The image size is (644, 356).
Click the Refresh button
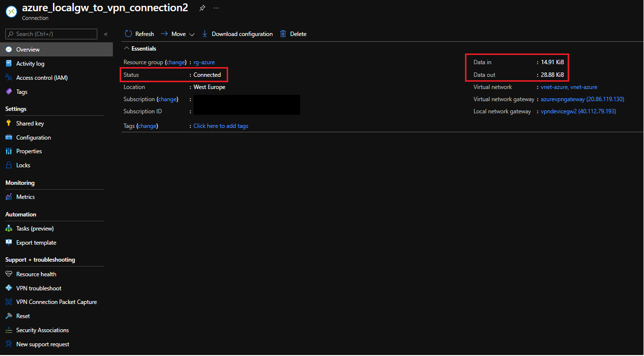[140, 34]
